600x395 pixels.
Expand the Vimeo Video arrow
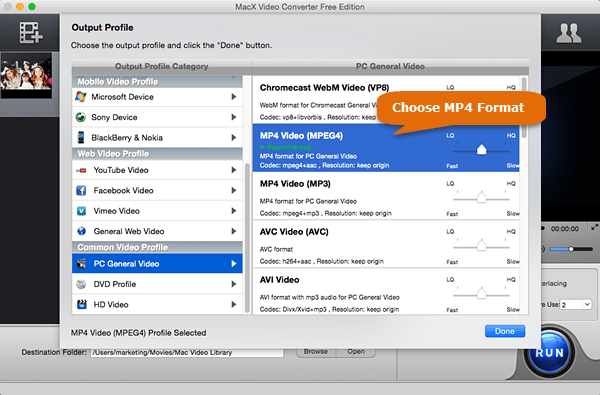[x=234, y=211]
